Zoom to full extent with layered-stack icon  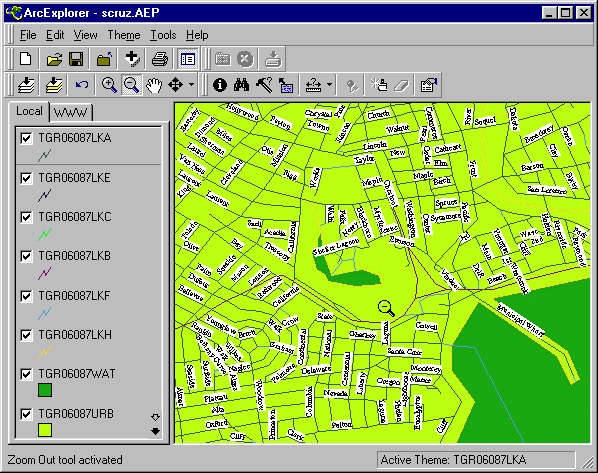pyautogui.click(x=26, y=85)
